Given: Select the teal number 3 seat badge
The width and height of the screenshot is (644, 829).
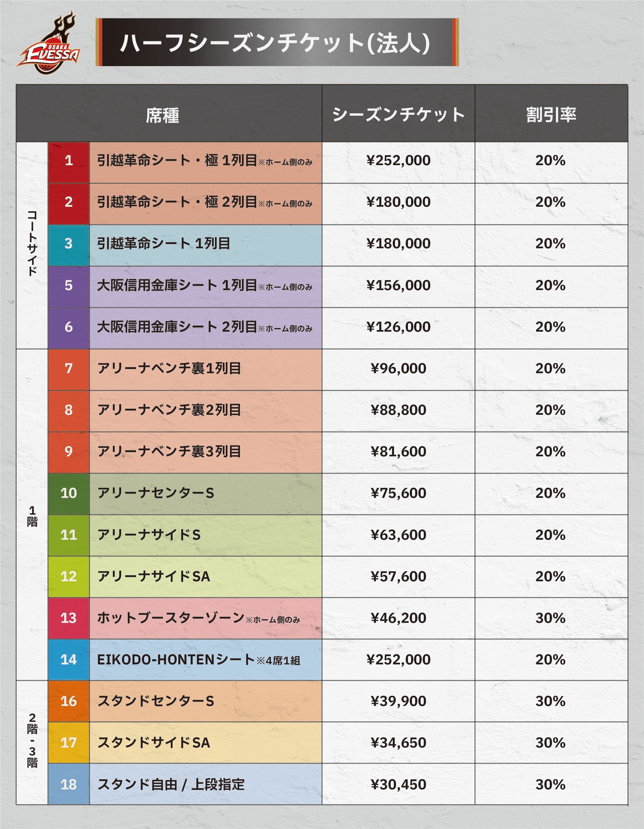Looking at the screenshot, I should click(x=69, y=244).
